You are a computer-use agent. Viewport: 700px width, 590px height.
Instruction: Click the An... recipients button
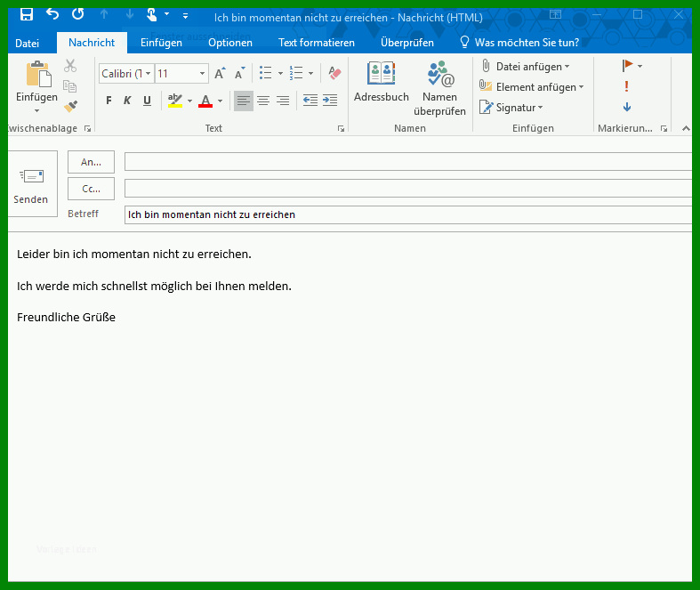(x=91, y=162)
